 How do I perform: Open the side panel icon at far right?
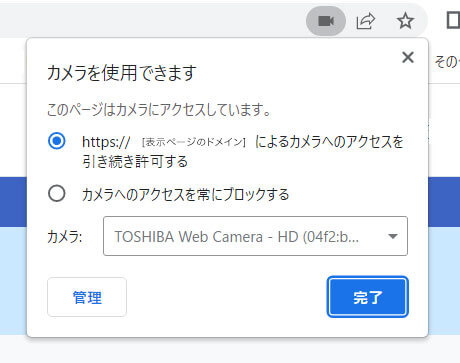coord(453,21)
